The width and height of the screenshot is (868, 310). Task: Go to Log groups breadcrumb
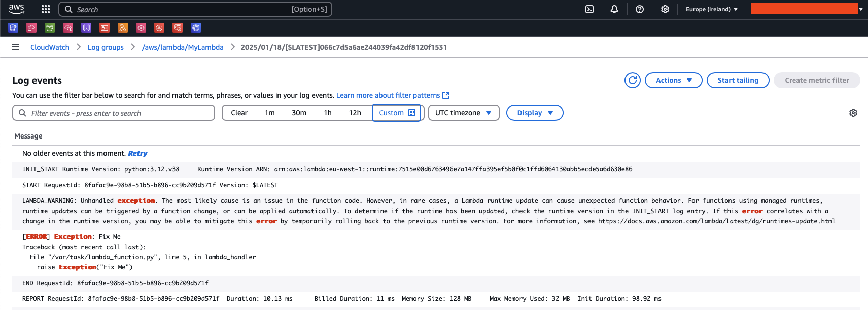click(x=106, y=47)
